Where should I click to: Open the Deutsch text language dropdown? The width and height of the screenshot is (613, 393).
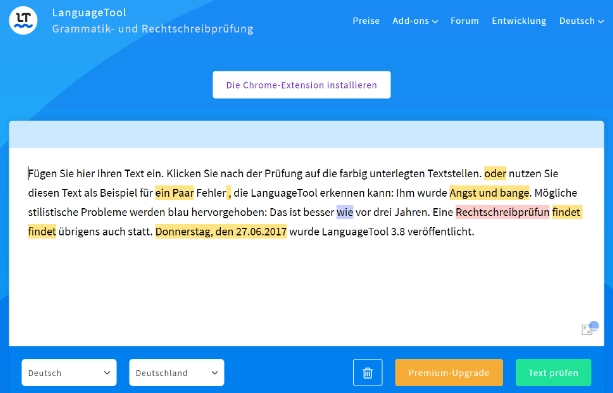69,373
